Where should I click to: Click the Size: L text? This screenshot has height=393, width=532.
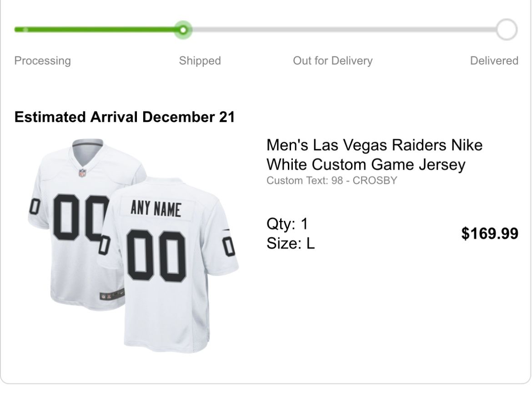tap(290, 243)
